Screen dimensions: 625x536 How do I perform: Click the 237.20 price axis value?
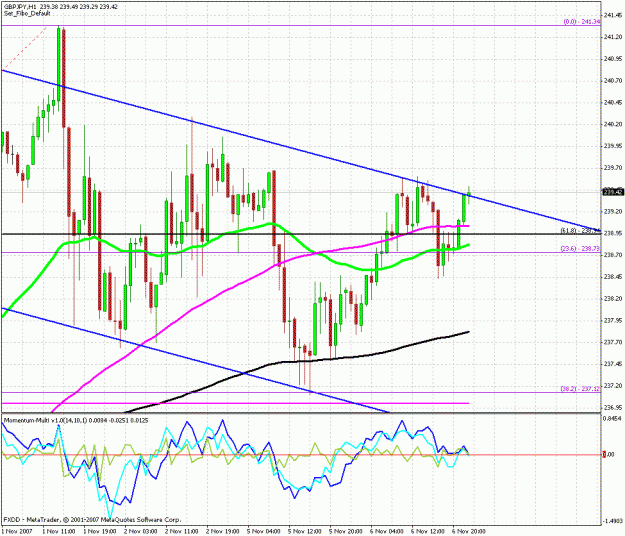pos(613,385)
